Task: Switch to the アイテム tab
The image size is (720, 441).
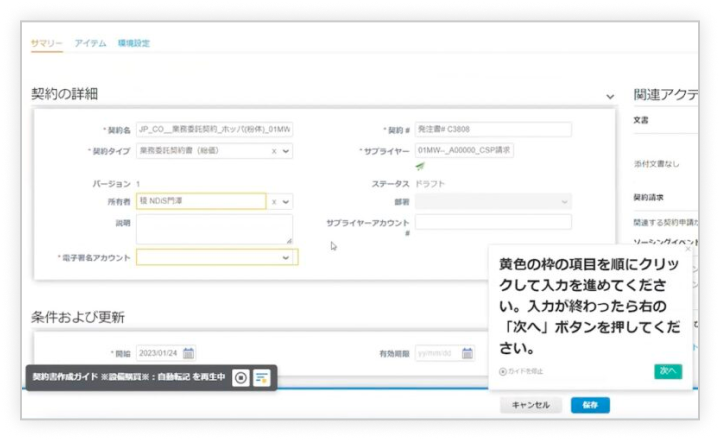Action: [90, 43]
